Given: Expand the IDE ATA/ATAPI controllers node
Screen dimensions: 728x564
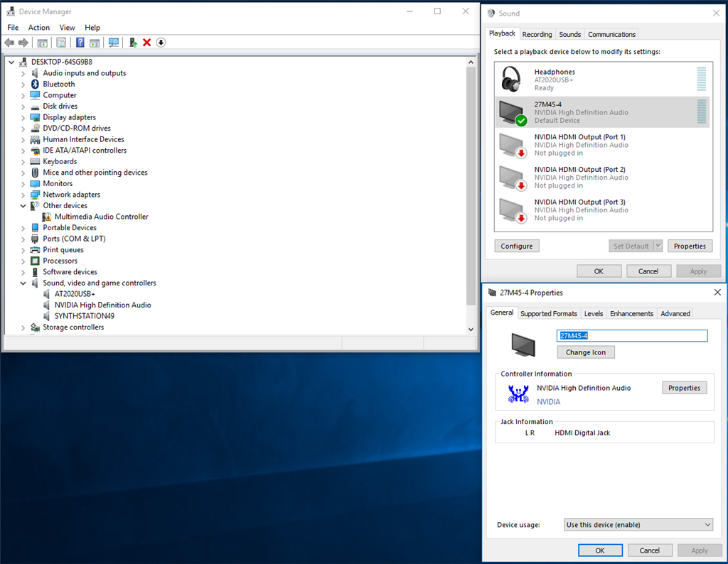Looking at the screenshot, I should [23, 151].
